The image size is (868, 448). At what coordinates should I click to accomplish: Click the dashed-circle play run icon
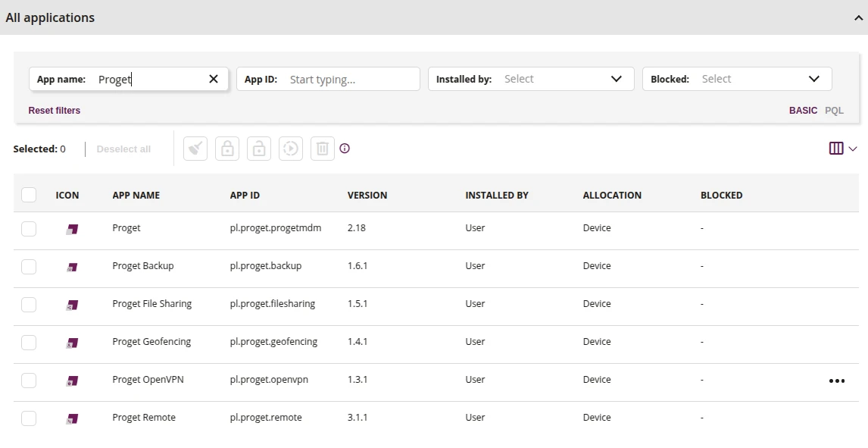291,149
